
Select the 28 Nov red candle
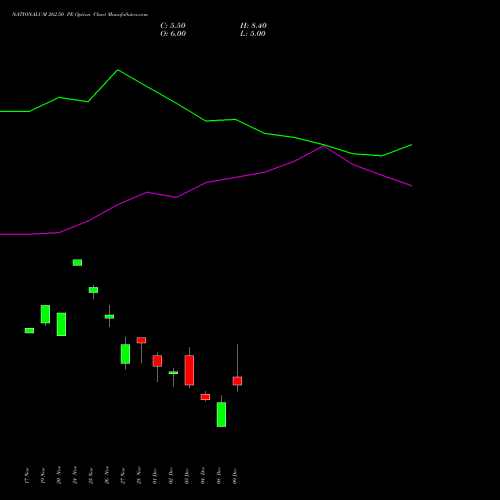(141, 340)
